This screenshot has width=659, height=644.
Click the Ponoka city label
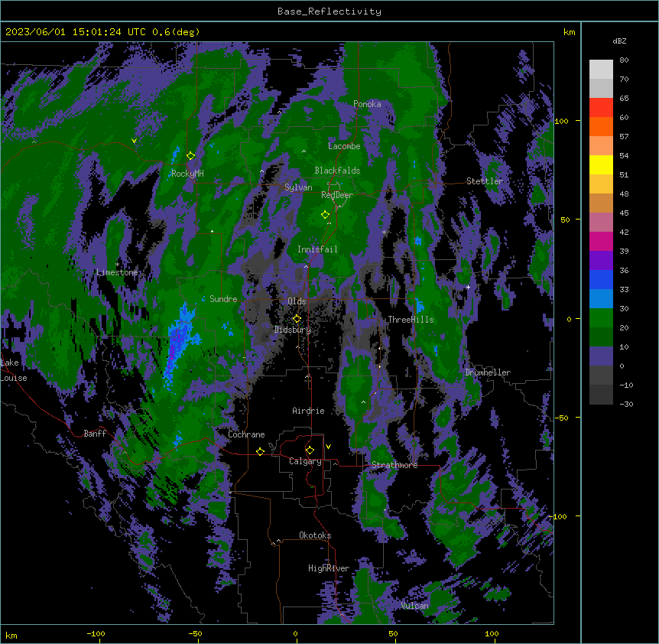click(367, 104)
